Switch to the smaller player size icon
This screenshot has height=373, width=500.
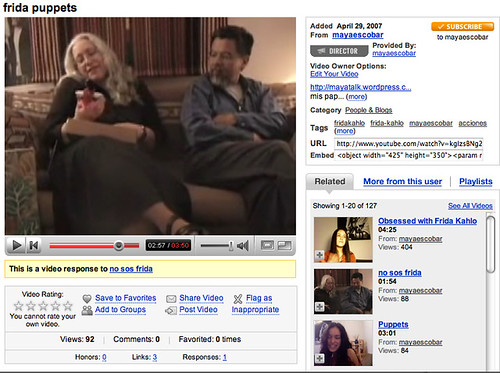[267, 246]
